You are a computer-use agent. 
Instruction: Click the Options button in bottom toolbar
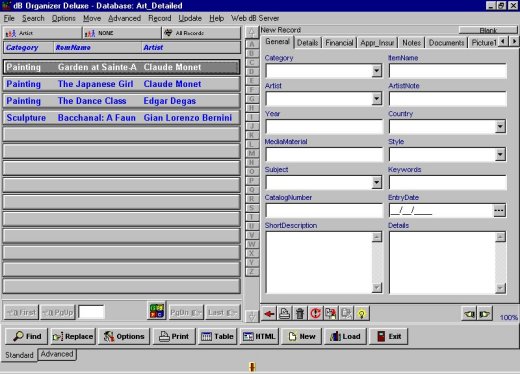pyautogui.click(x=124, y=336)
